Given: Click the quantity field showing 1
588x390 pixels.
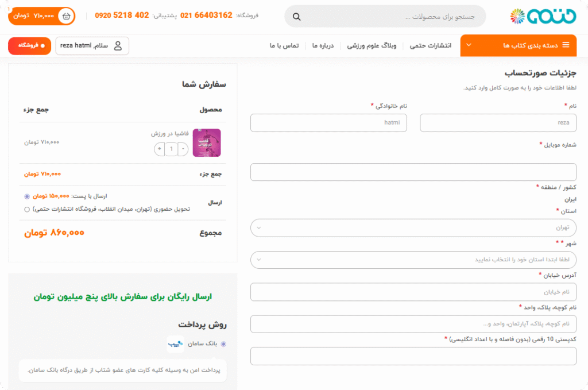Looking at the screenshot, I should 171,149.
